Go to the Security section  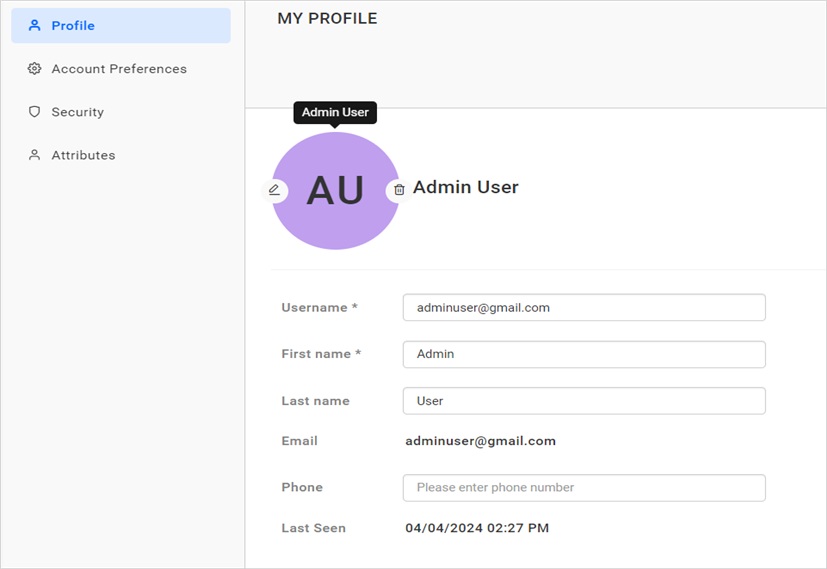coord(121,112)
